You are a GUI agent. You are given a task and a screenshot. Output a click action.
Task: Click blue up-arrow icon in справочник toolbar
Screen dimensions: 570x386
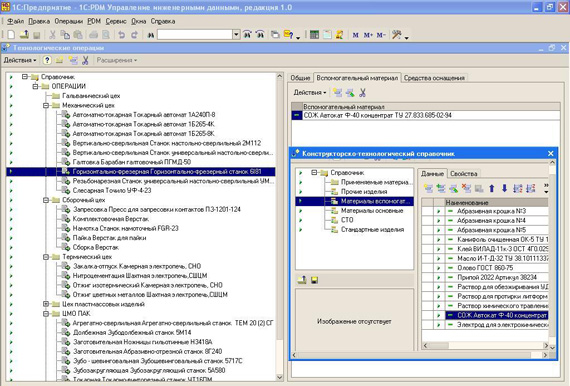(492, 188)
